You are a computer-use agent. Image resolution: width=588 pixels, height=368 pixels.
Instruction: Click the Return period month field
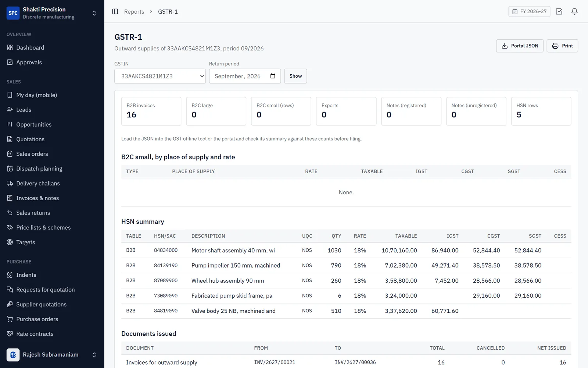coord(245,76)
